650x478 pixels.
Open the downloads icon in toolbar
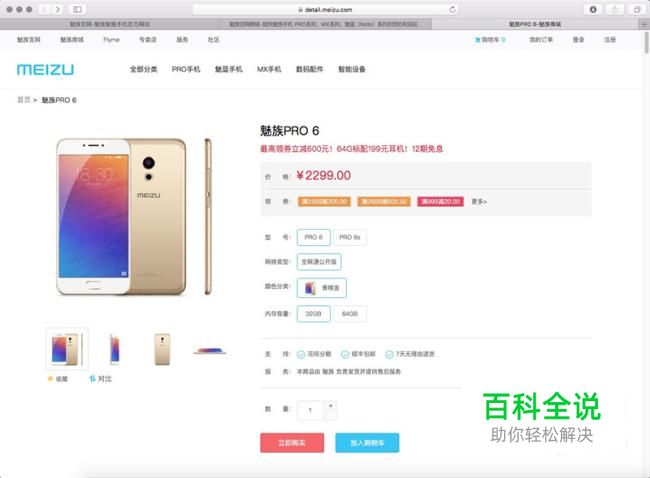593,9
